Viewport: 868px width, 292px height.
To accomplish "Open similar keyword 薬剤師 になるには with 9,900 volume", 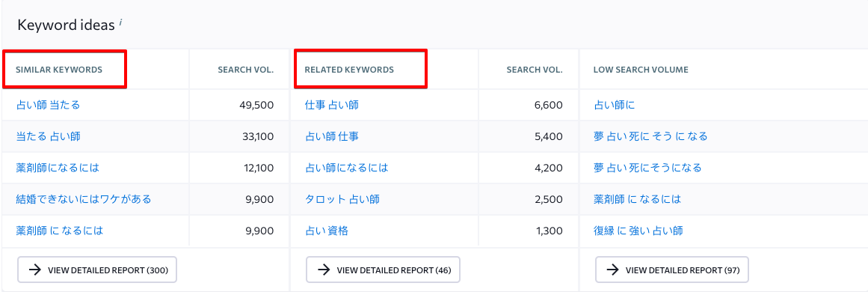I will click(x=60, y=231).
